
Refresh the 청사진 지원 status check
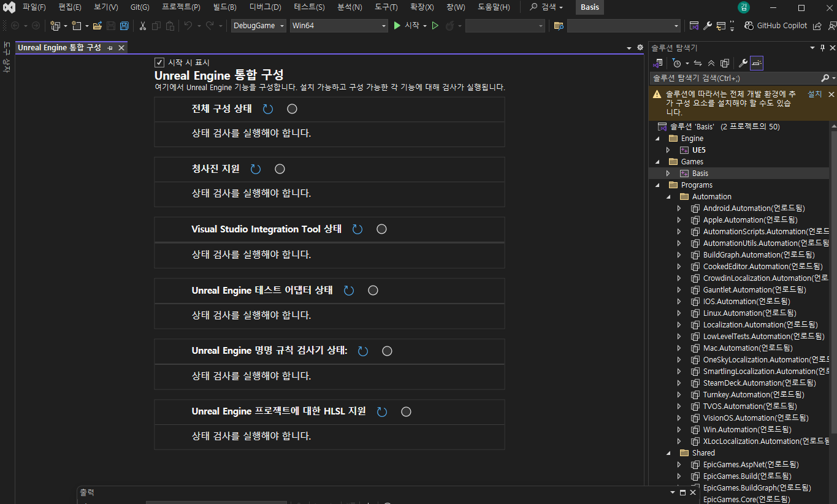(x=256, y=169)
